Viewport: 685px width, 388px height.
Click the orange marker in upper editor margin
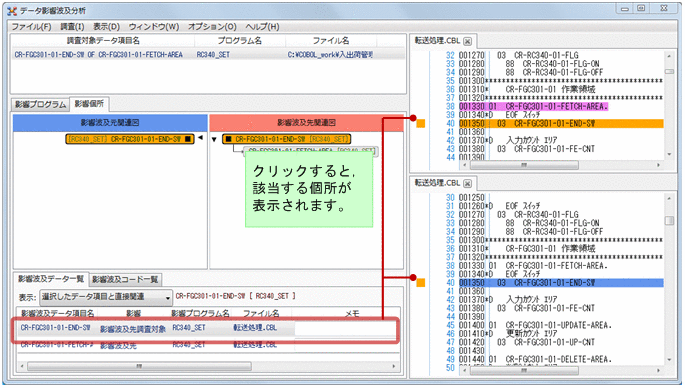tap(421, 124)
